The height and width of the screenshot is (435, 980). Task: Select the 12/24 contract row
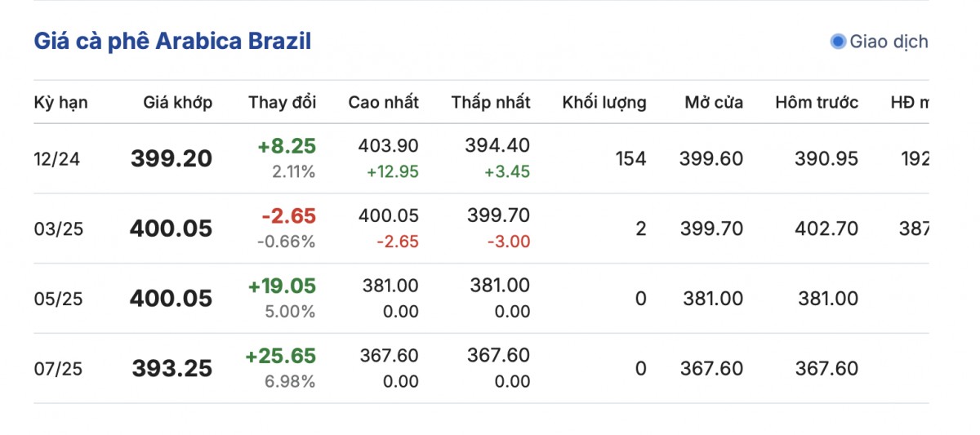[57, 158]
